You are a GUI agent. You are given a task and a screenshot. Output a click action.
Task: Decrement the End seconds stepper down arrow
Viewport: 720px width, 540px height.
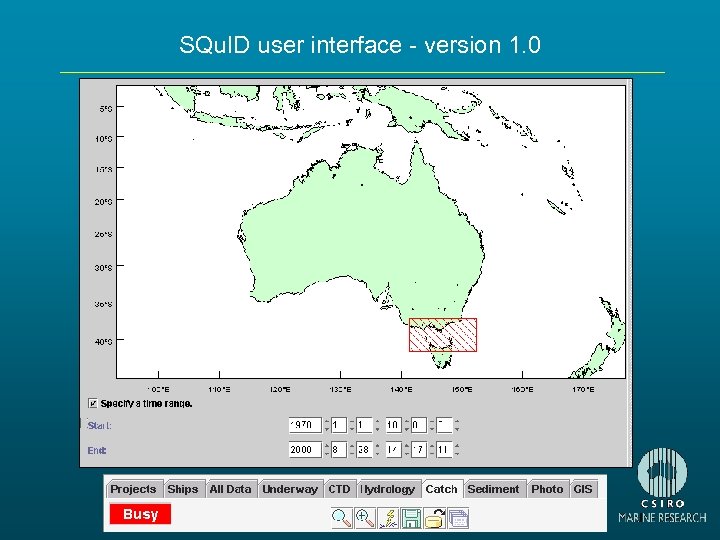click(457, 454)
